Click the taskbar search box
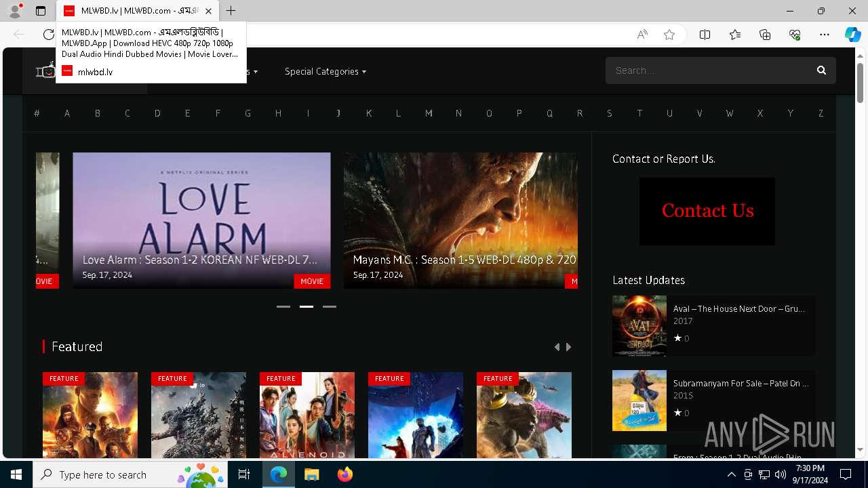Viewport: 868px width, 488px height. click(x=132, y=474)
